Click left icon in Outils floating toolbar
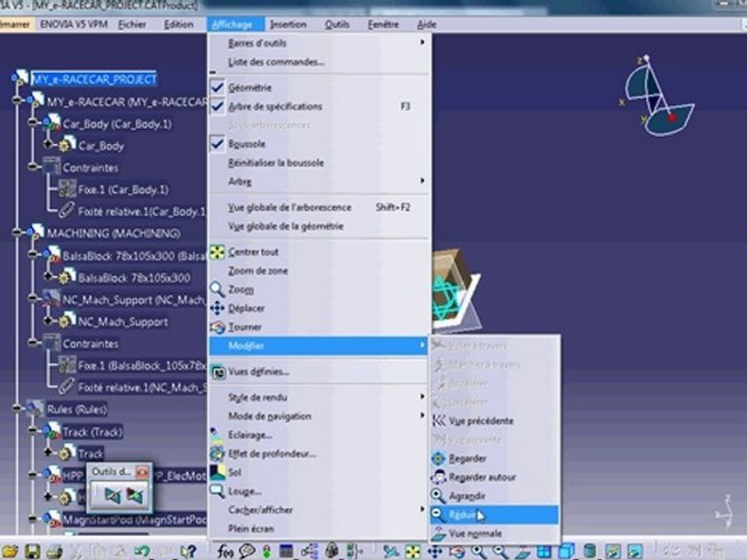The height and width of the screenshot is (560, 747). (x=113, y=495)
